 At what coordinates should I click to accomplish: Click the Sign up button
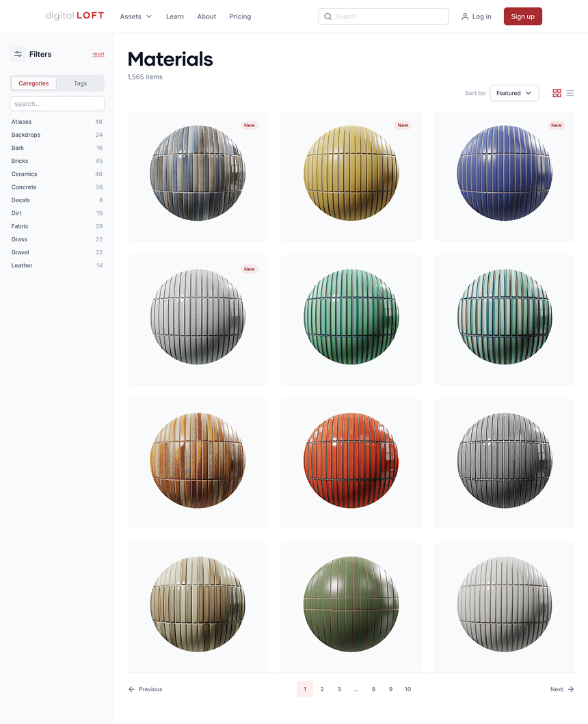(523, 16)
